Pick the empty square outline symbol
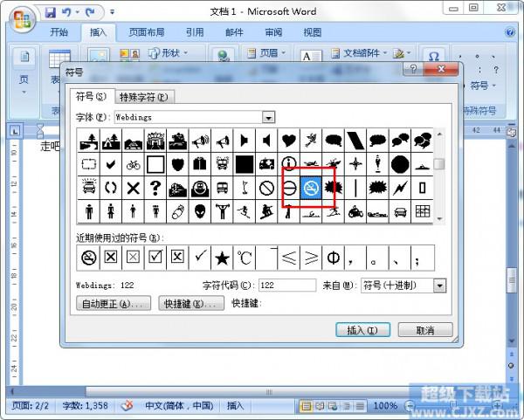This screenshot has height=420, width=524. tap(155, 164)
